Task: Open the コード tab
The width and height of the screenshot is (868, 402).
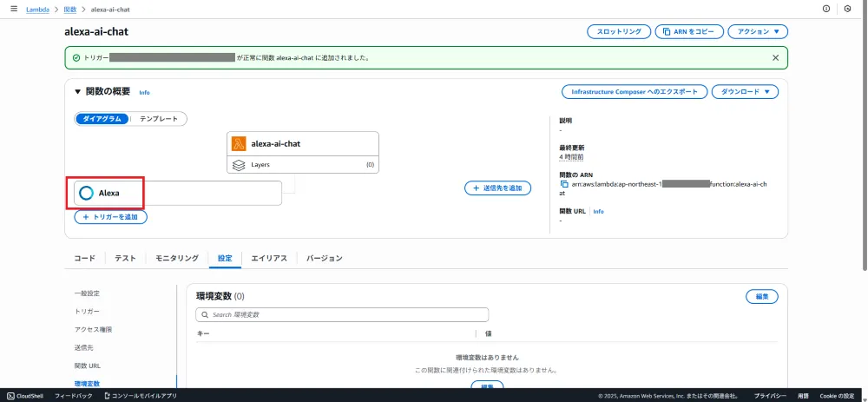Action: point(84,258)
